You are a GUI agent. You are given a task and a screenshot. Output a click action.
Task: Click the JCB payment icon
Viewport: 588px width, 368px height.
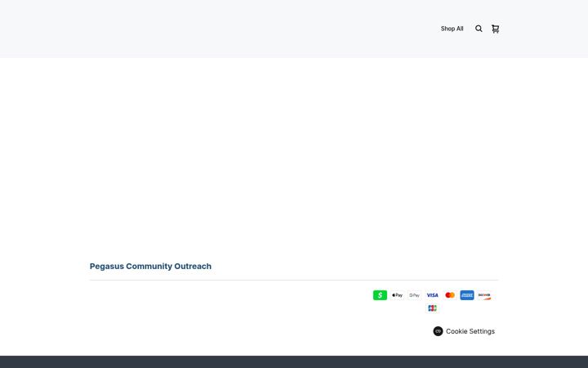432,308
